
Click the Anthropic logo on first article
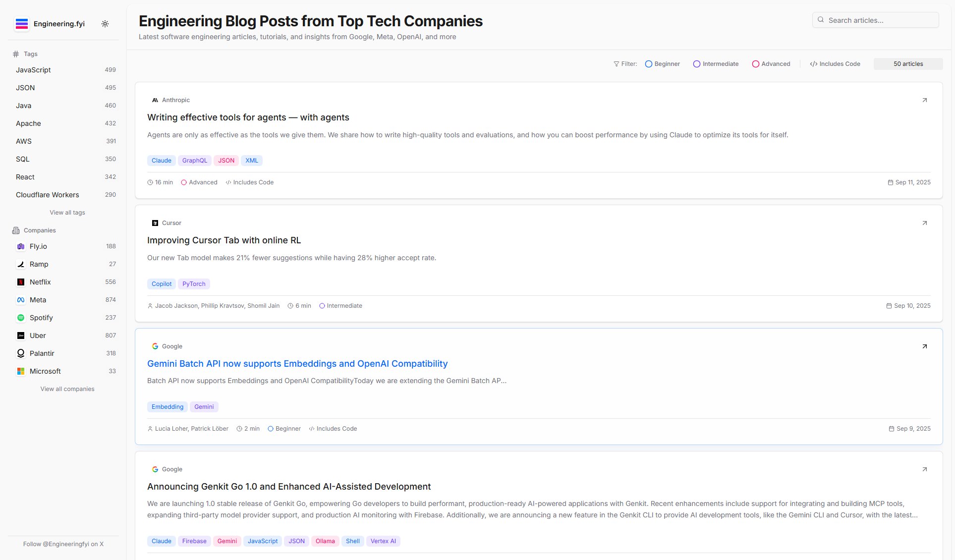click(x=155, y=100)
